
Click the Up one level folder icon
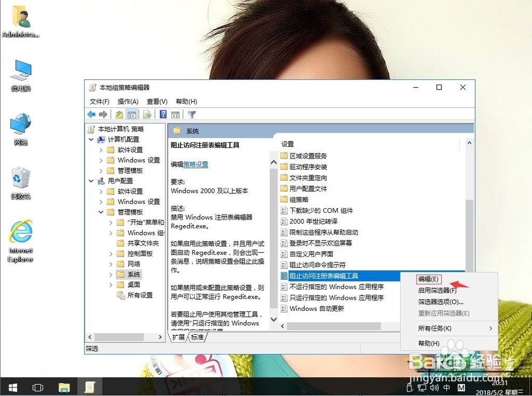pos(119,114)
